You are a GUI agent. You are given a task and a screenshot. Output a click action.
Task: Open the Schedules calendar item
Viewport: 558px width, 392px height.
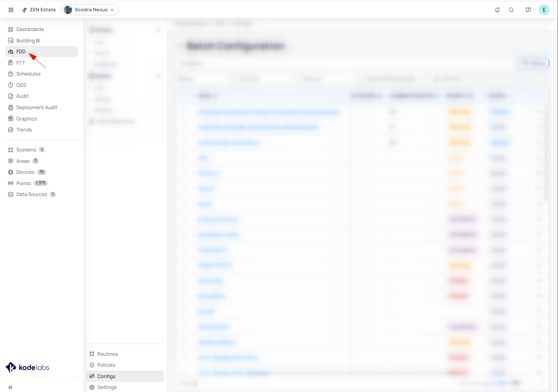click(28, 74)
